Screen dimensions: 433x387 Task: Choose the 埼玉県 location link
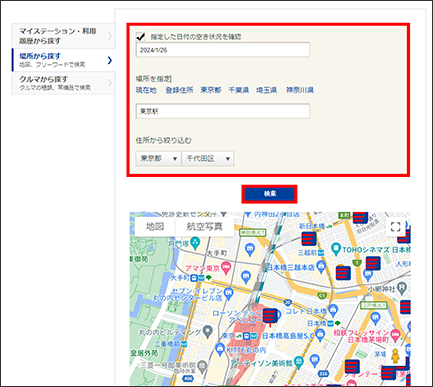pyautogui.click(x=266, y=90)
